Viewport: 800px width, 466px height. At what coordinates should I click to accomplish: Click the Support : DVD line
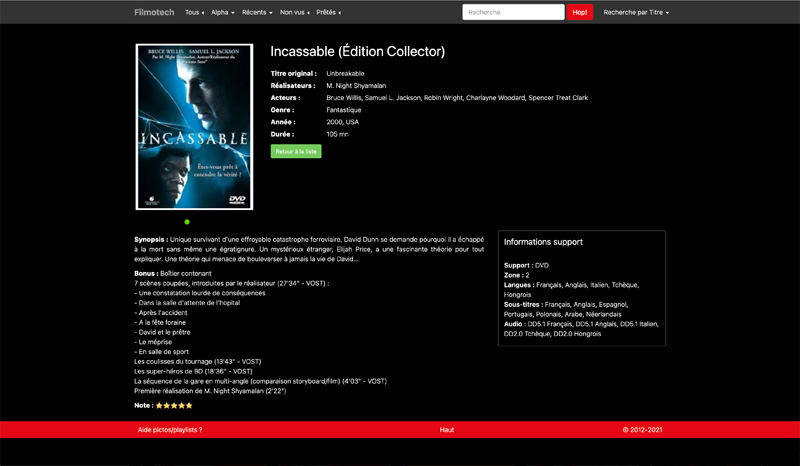pyautogui.click(x=527, y=265)
